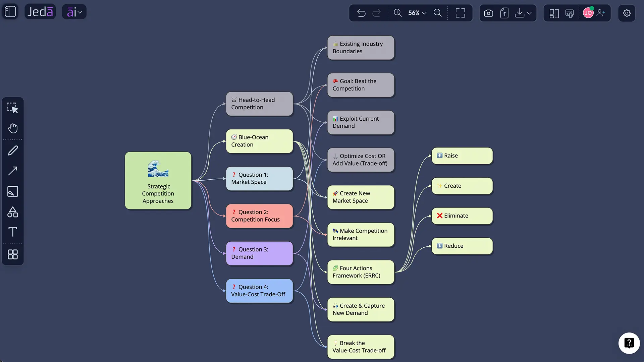The image size is (644, 362).
Task: Select the Question 2: Competition Focus node
Action: point(259,216)
